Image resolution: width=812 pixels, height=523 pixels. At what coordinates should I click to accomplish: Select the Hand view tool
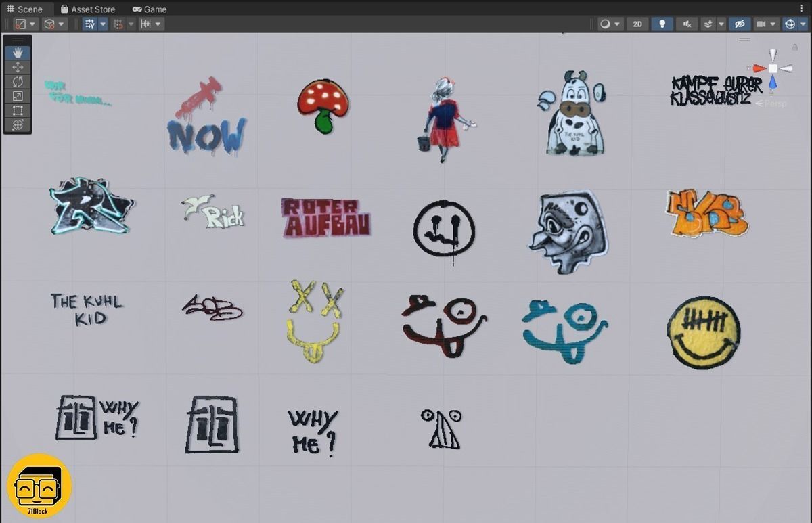click(x=18, y=53)
